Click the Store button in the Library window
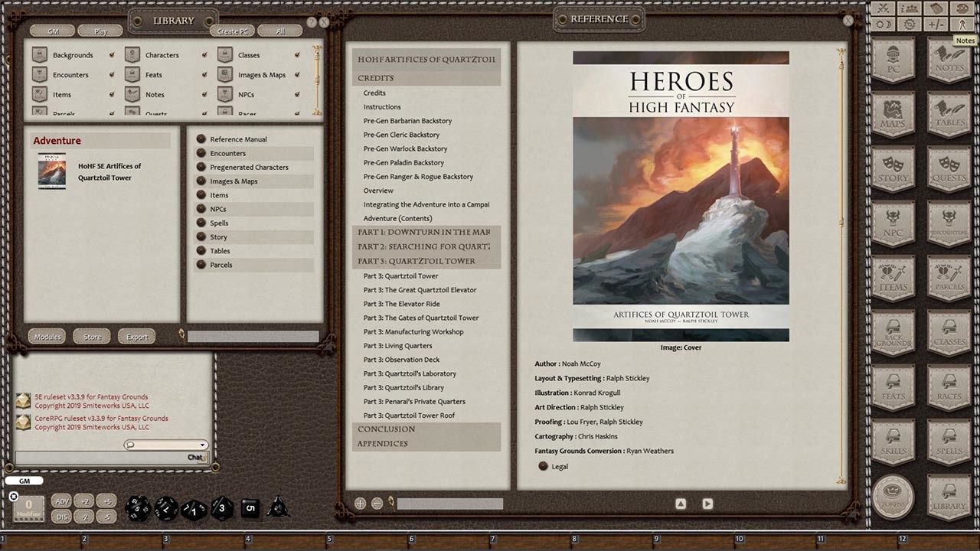The image size is (980, 551). point(91,336)
